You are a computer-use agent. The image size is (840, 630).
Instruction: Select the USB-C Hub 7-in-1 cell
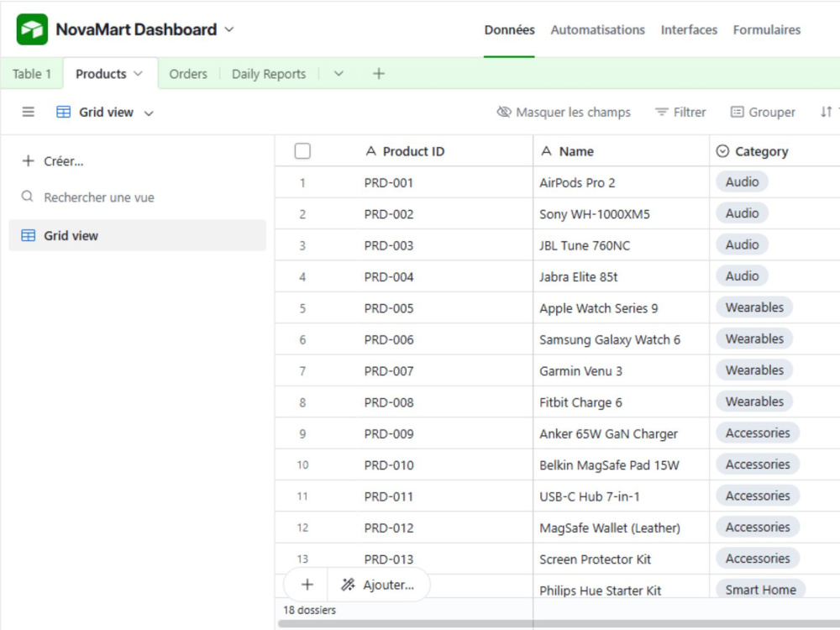(622, 496)
